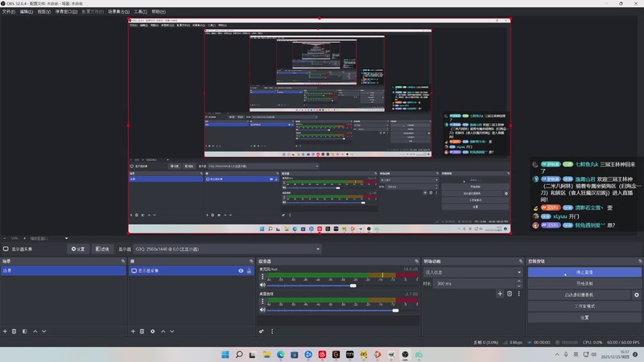Viewport: 644px width, 362px height.
Task: Open File Explorer from the taskbar
Action: (266, 355)
